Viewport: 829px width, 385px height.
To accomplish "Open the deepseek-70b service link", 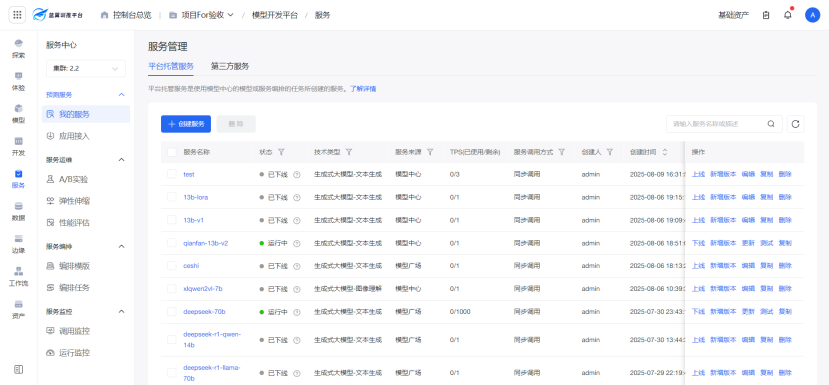I will tap(205, 312).
